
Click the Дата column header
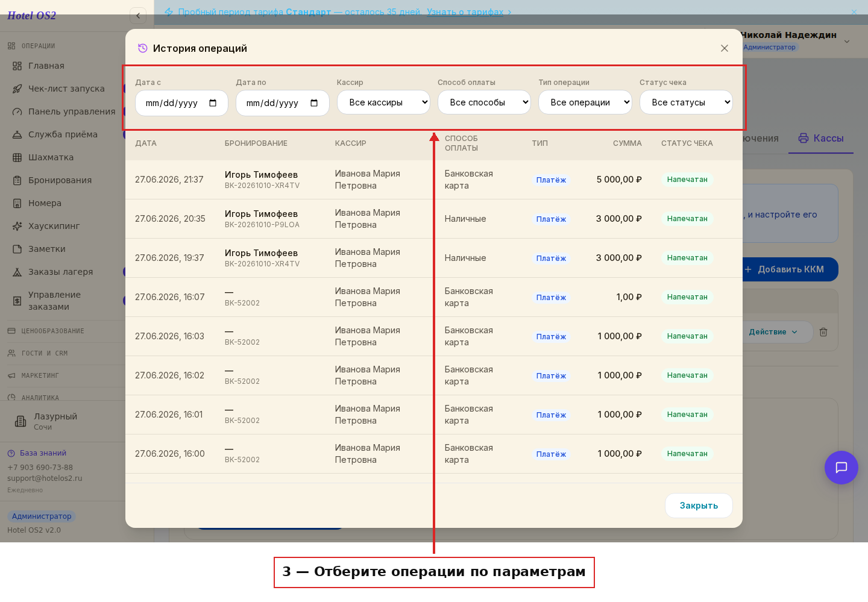pos(146,143)
